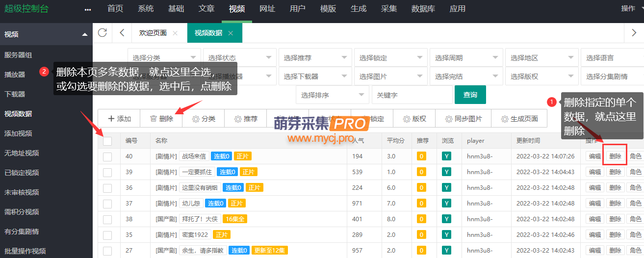Click the green 查询 search button
This screenshot has width=644, height=258.
(470, 95)
